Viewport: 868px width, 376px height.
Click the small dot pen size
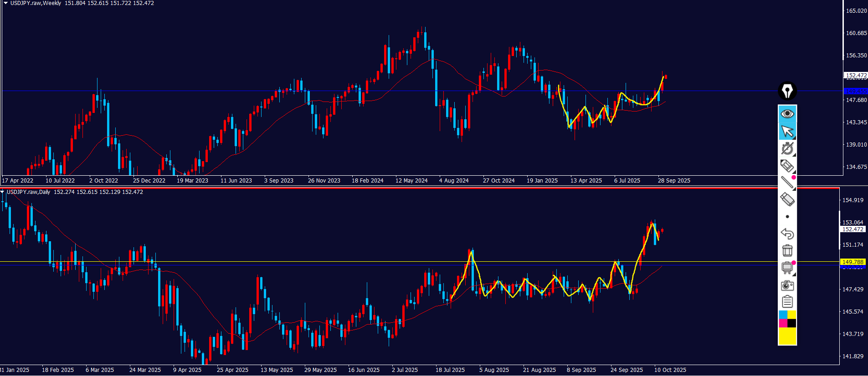[787, 217]
